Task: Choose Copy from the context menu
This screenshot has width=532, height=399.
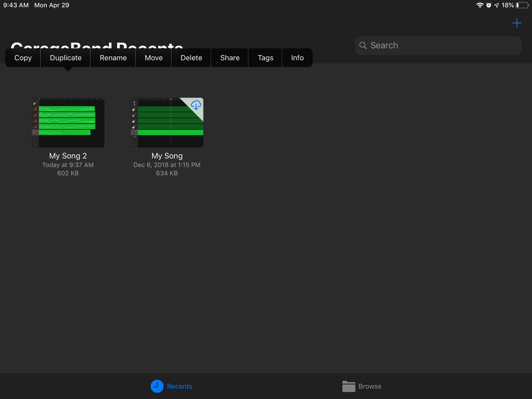Action: (x=23, y=58)
